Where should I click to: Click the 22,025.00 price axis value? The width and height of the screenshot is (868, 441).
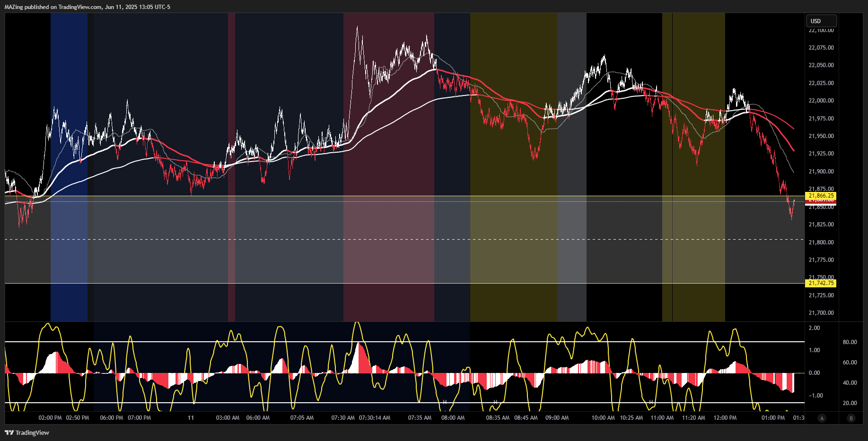pyautogui.click(x=821, y=83)
